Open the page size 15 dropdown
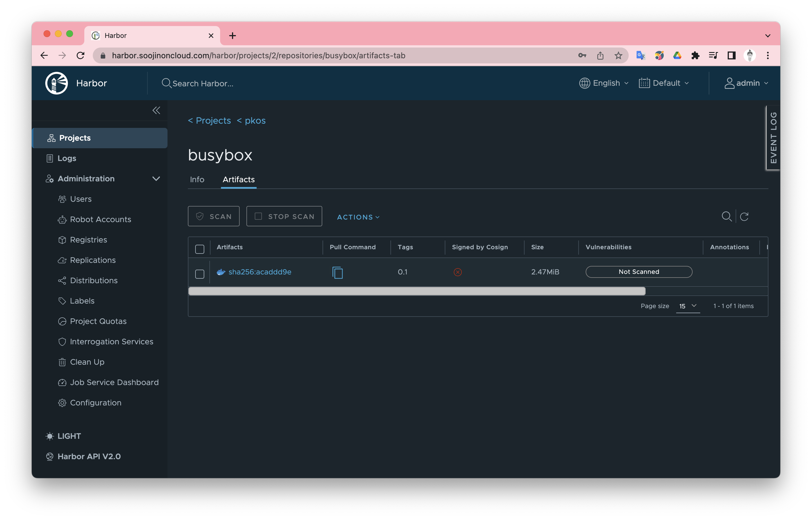Screen dimensions: 812x520 pos(688,306)
